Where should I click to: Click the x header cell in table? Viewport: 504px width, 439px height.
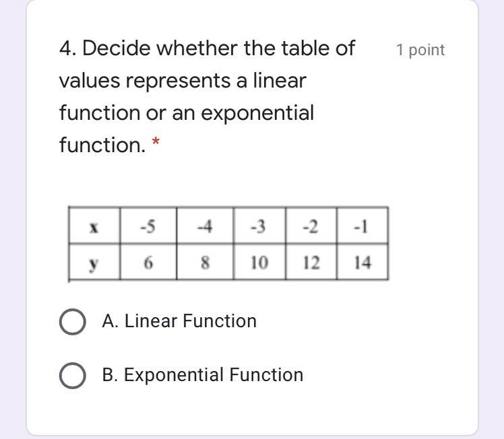click(x=94, y=227)
